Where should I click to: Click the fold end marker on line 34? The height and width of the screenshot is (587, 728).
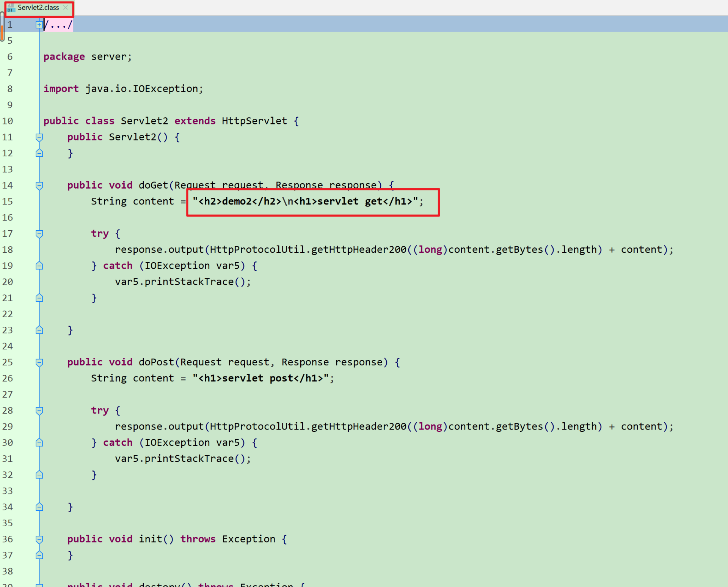tap(39, 507)
